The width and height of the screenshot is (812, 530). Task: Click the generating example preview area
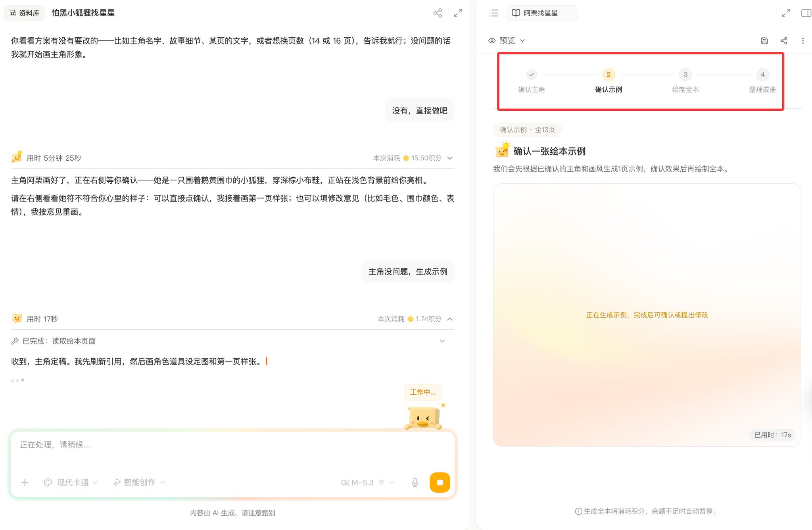coord(647,315)
